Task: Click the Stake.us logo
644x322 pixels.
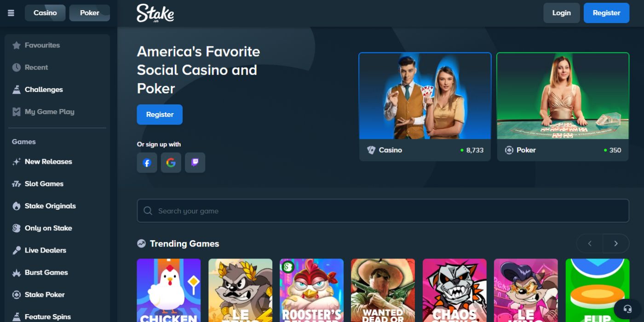Action: [x=155, y=13]
